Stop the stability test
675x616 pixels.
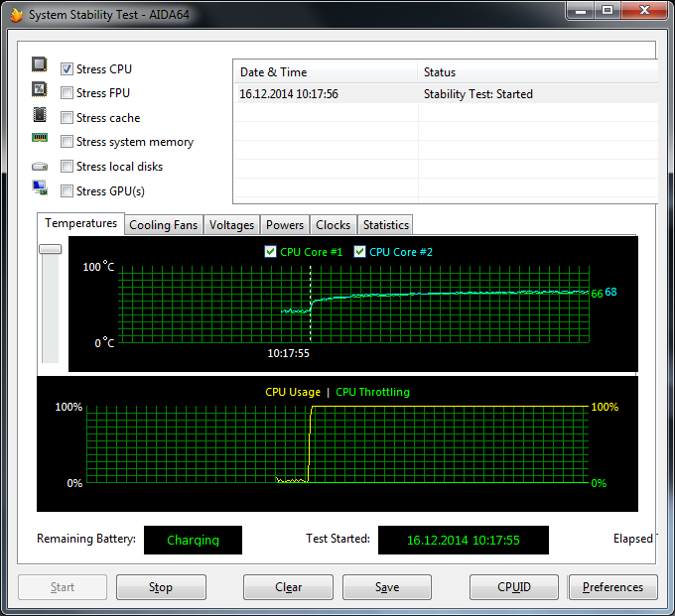click(x=161, y=587)
